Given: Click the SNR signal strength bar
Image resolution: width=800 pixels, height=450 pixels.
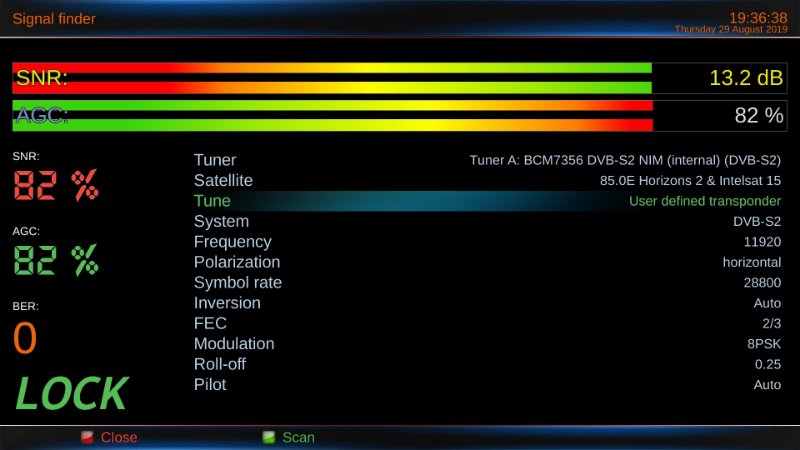Looking at the screenshot, I should (332, 79).
